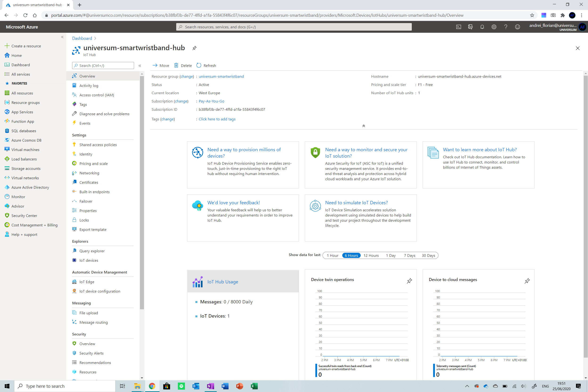Open IoT devices in Explorers
This screenshot has height=392, width=588.
[x=89, y=260]
